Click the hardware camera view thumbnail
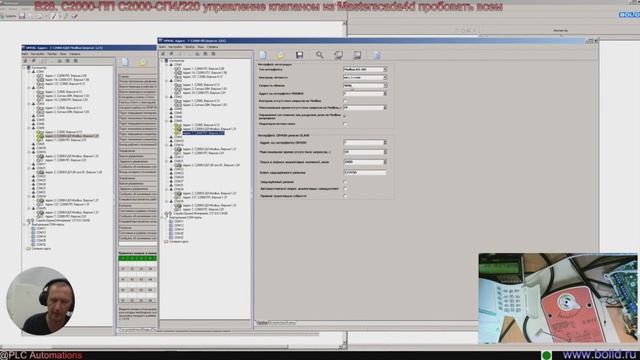The width and height of the screenshot is (640, 360). (x=558, y=298)
